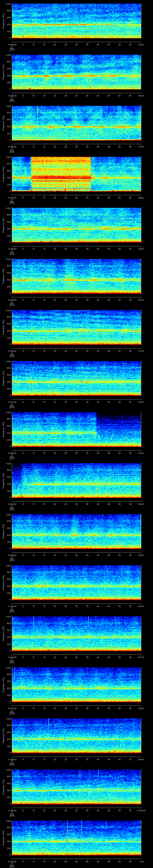Select the 14:50:00 spectrogram panel

tap(76, 327)
